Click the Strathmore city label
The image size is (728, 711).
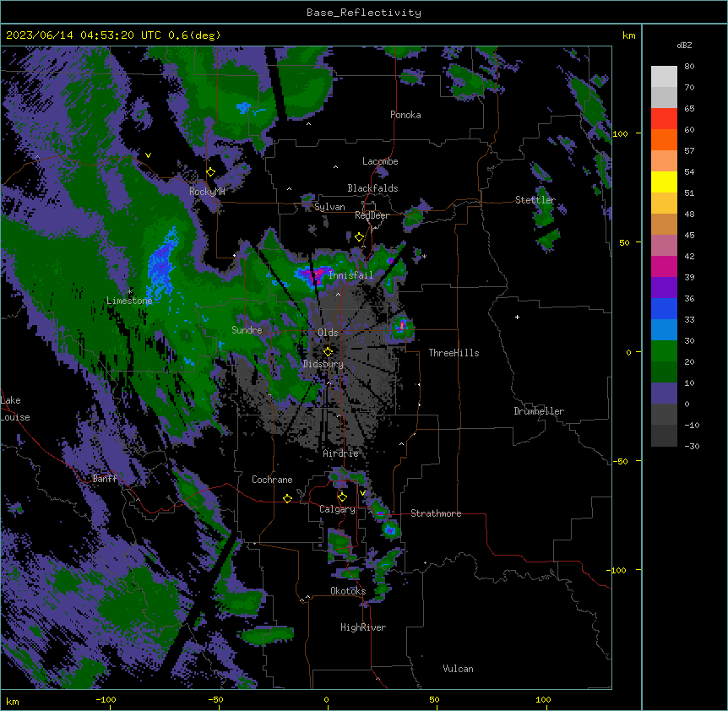tap(436, 513)
